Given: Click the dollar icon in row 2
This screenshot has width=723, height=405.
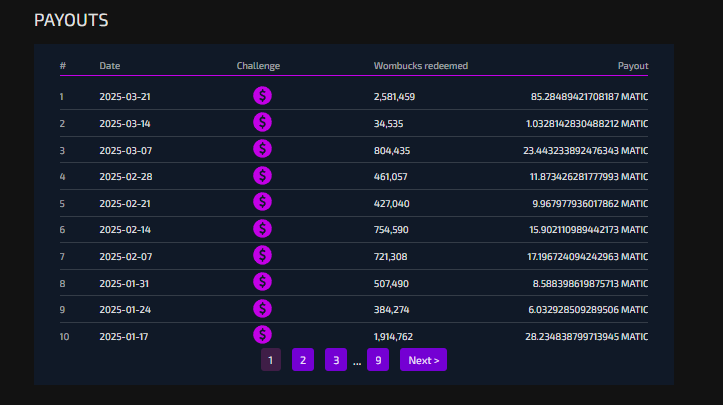Looking at the screenshot, I should tap(262, 123).
